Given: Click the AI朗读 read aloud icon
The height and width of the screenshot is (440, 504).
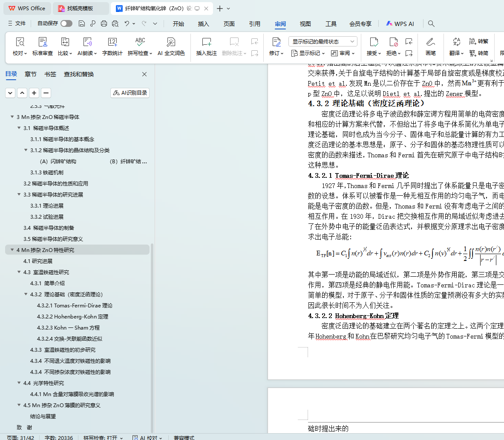Looking at the screenshot, I should coord(87,42).
